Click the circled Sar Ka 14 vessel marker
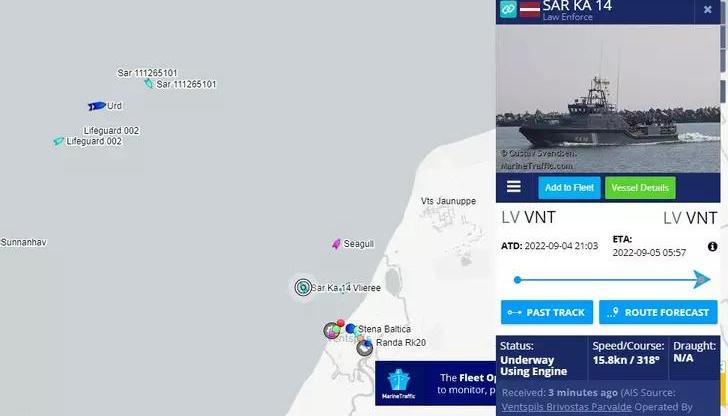The width and height of the screenshot is (728, 416). [303, 287]
